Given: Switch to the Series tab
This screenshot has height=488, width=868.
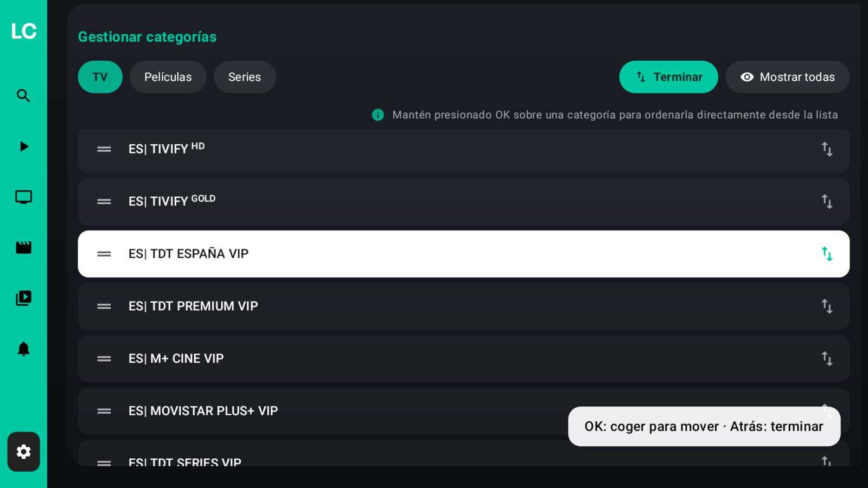Looking at the screenshot, I should click(245, 77).
